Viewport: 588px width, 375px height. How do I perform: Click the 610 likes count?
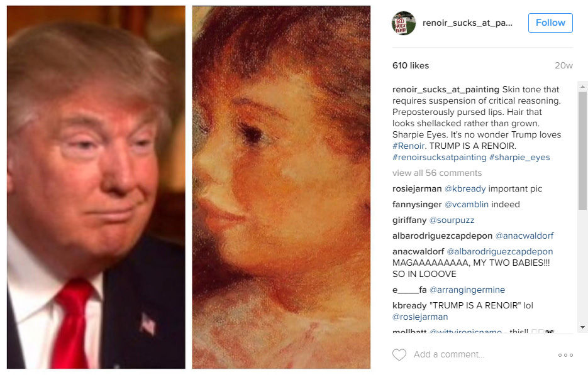pyautogui.click(x=411, y=65)
